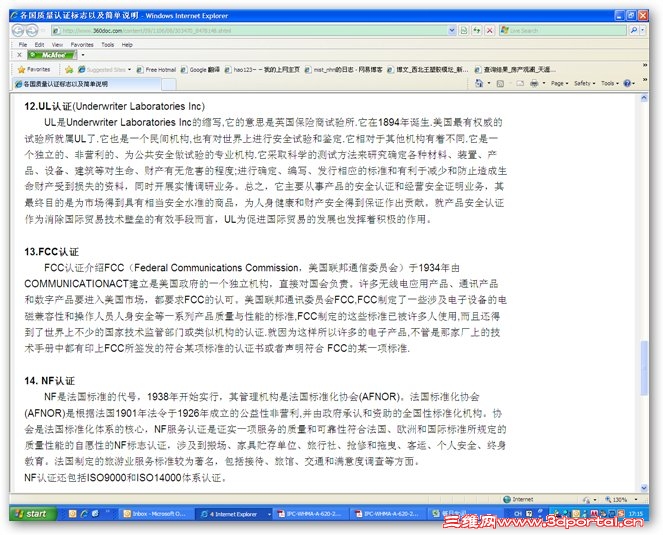Expand the favorites bar overflow chevron

point(644,66)
